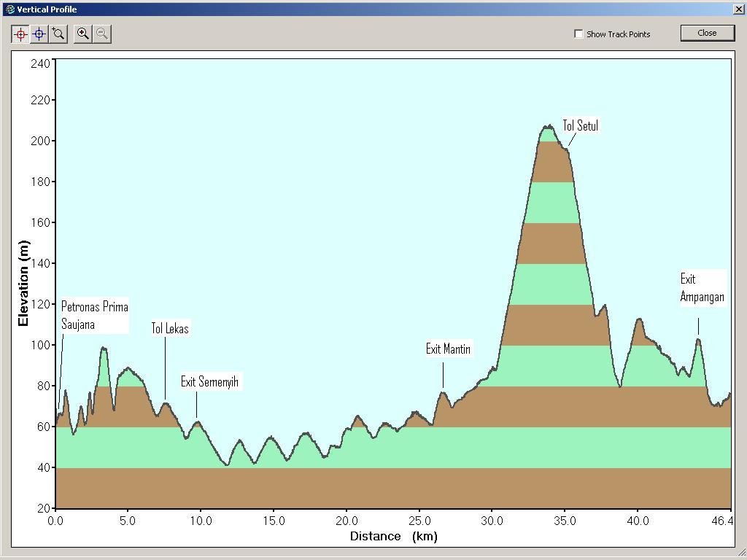This screenshot has height=560, width=747.
Task: Select the red crosshair pointer tool
Action: pos(20,34)
